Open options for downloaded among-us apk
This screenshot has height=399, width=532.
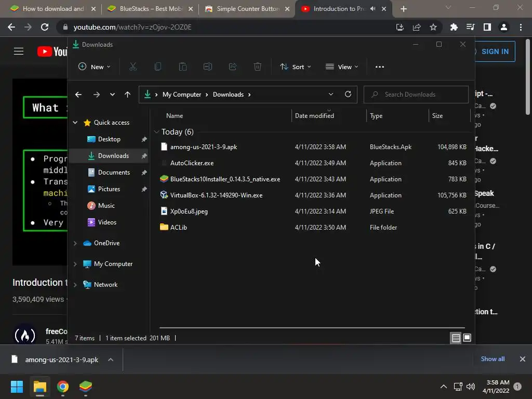click(x=111, y=360)
